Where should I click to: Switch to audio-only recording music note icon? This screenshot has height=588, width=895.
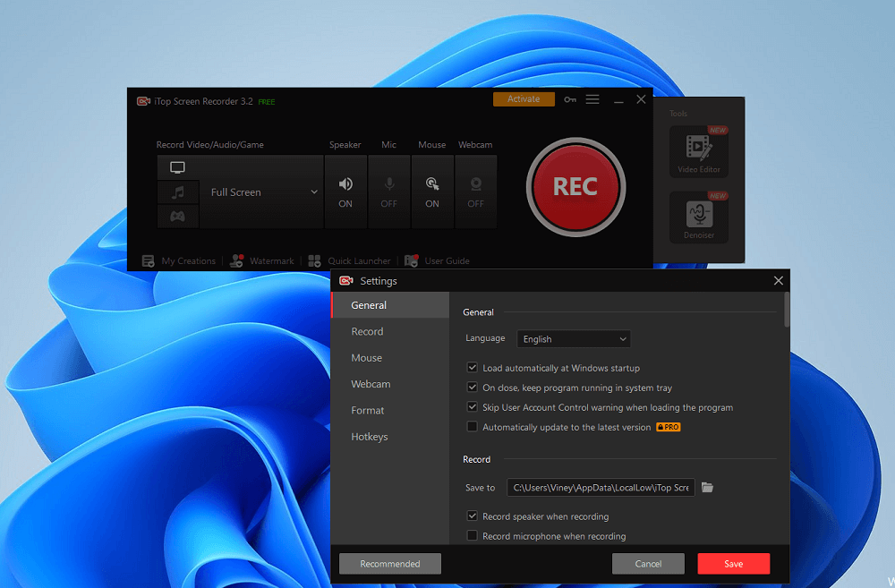[178, 192]
